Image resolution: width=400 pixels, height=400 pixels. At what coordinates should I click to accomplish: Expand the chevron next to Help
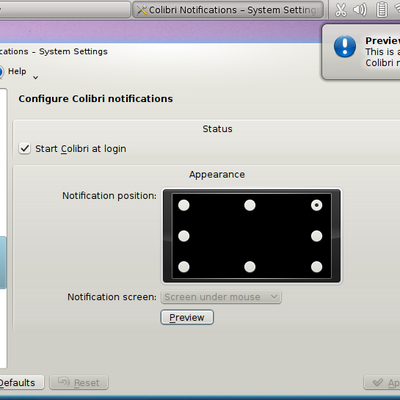point(36,78)
